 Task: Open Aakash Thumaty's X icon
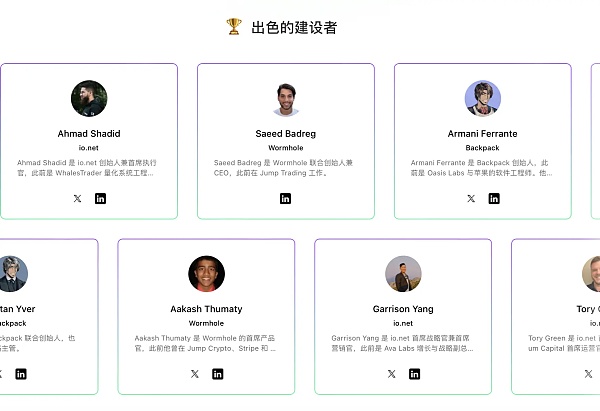point(194,374)
